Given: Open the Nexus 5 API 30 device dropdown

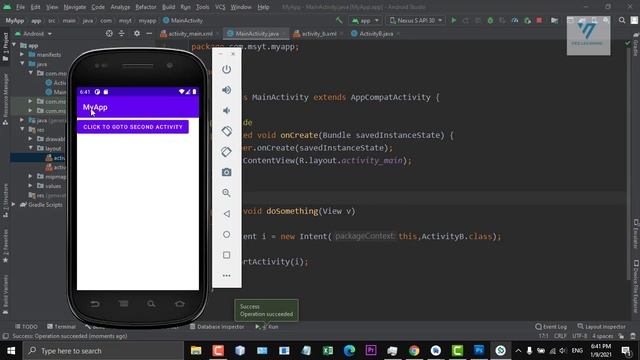Looking at the screenshot, I should [416, 20].
